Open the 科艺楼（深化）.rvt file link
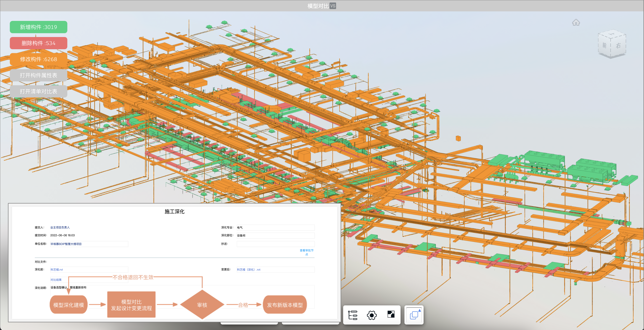 coord(249,270)
